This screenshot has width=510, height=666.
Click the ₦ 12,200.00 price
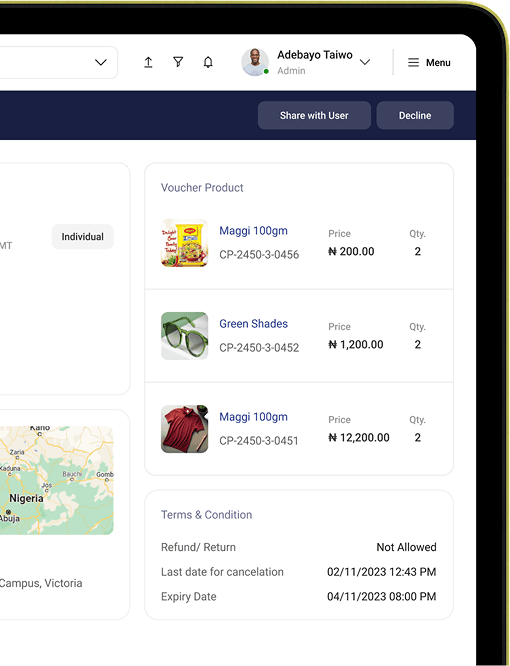[x=359, y=437]
